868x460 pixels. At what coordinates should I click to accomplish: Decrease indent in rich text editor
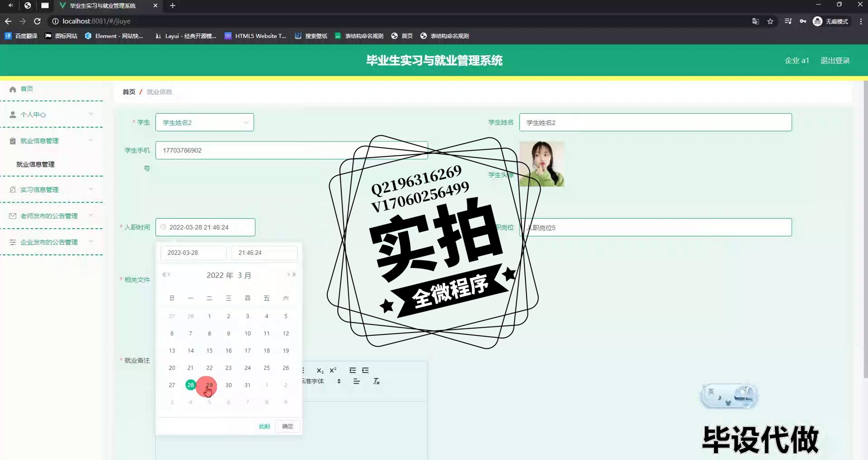tap(353, 370)
